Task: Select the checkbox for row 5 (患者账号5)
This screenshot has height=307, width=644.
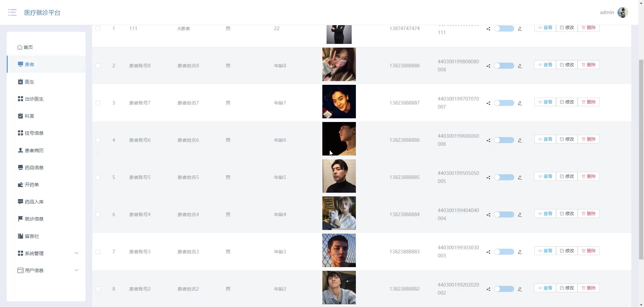Action: point(98,177)
